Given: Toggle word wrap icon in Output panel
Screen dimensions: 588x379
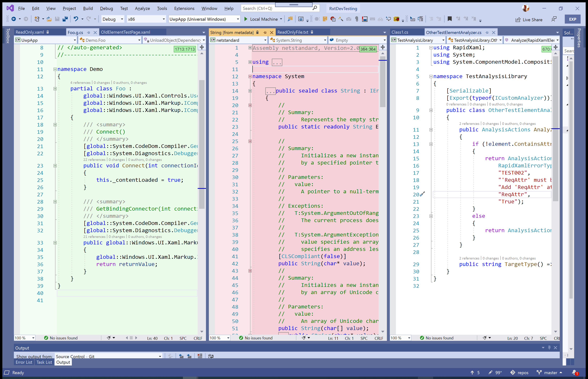Looking at the screenshot, I should point(211,356).
